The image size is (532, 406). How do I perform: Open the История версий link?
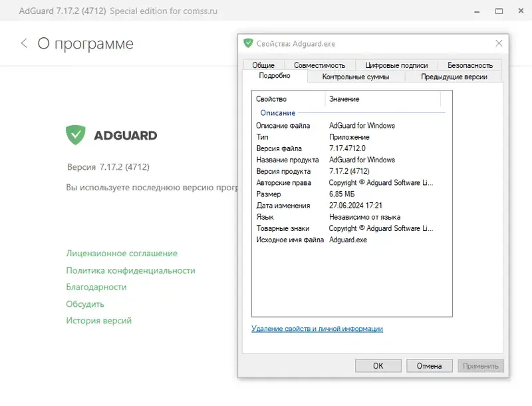coord(98,320)
